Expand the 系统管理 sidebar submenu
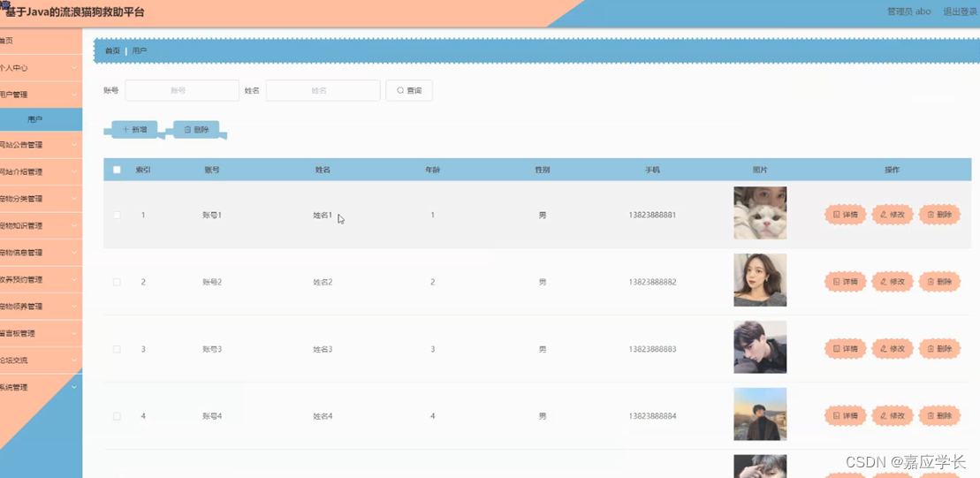This screenshot has width=980, height=478. 41,387
